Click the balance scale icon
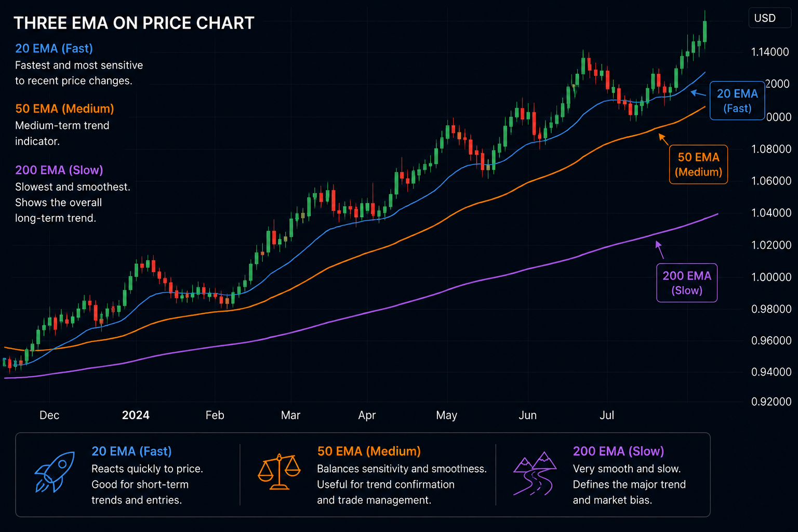This screenshot has height=532, width=798. (x=279, y=472)
